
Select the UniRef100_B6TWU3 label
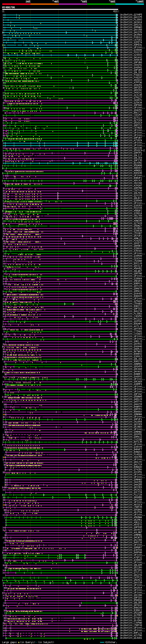(131, 352)
